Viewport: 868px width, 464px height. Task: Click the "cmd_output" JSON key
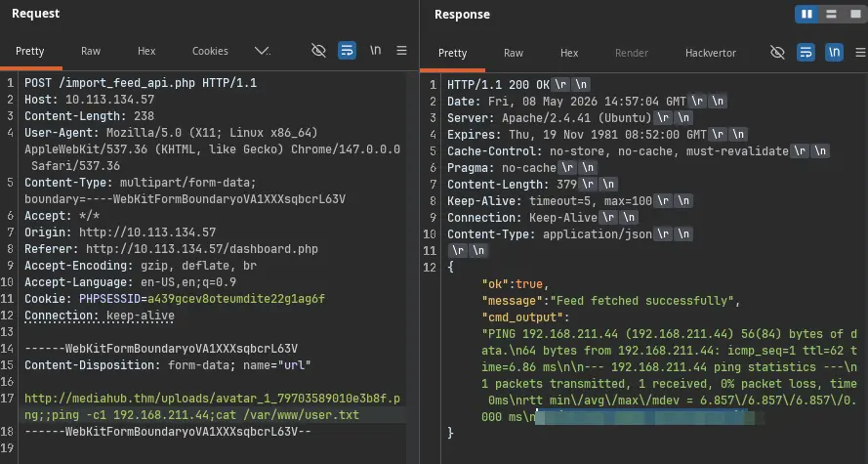click(x=522, y=317)
